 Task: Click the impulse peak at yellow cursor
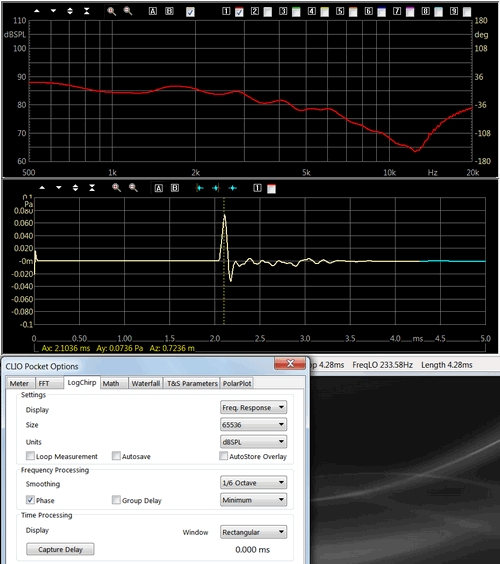tap(224, 216)
